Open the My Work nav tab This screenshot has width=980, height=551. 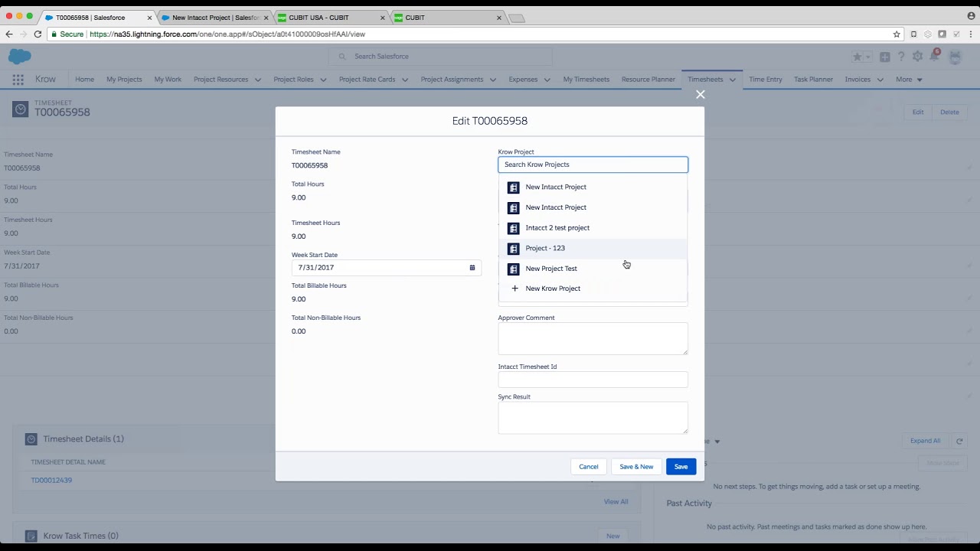[x=168, y=80]
